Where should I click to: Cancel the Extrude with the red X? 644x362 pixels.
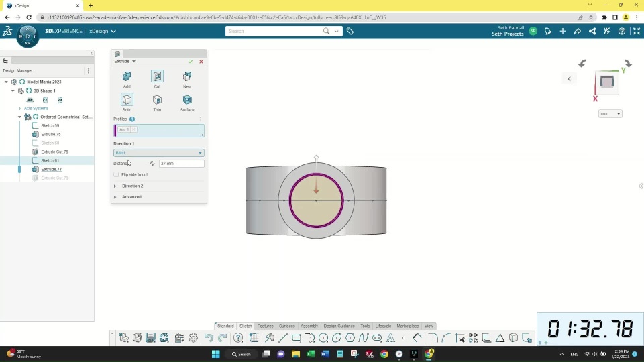[x=201, y=62]
